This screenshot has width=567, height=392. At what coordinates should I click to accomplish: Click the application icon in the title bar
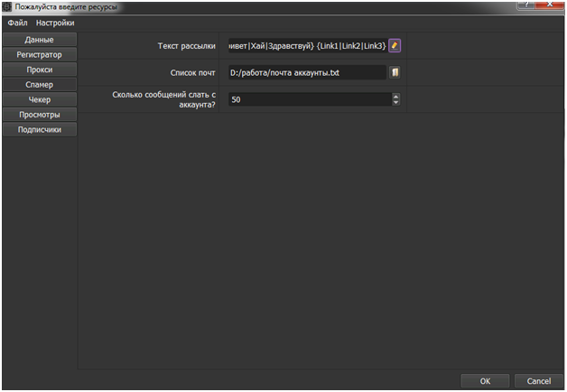[x=7, y=7]
